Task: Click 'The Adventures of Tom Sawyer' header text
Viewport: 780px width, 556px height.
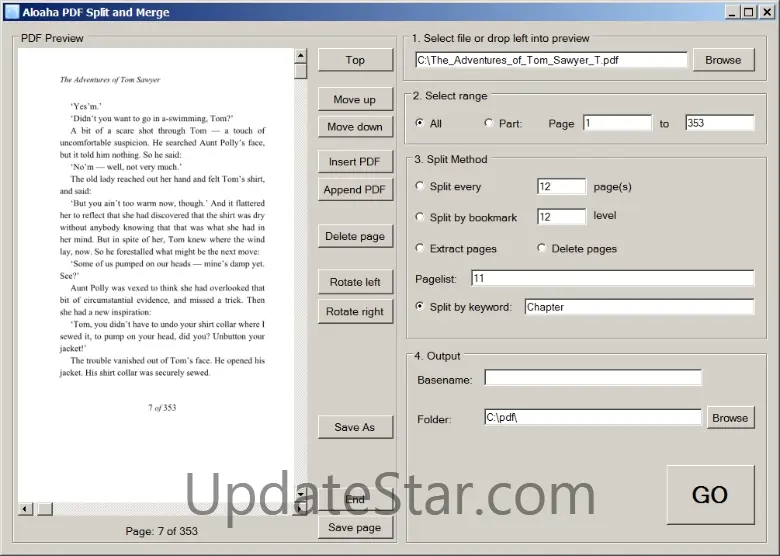Action: (110, 80)
